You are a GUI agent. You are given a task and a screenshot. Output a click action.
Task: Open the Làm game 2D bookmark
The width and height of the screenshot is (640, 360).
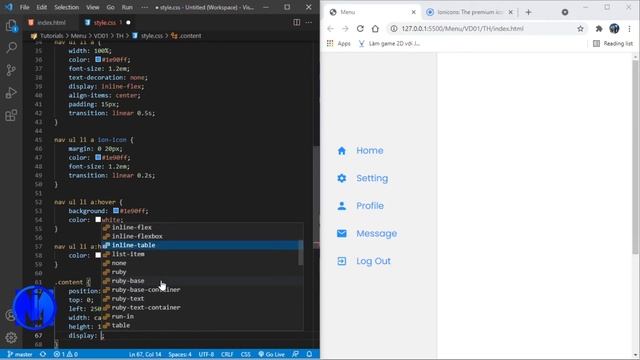point(389,43)
